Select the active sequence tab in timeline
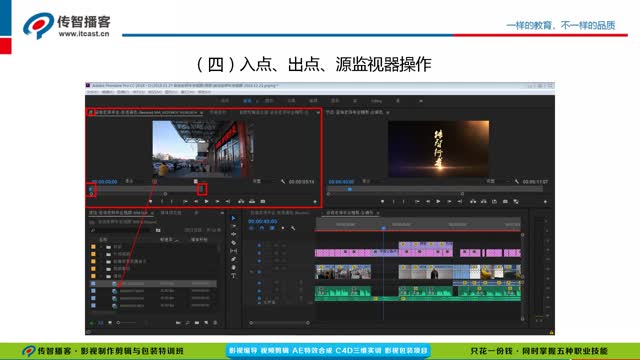Viewport: 640px width, 360px height. (349, 213)
